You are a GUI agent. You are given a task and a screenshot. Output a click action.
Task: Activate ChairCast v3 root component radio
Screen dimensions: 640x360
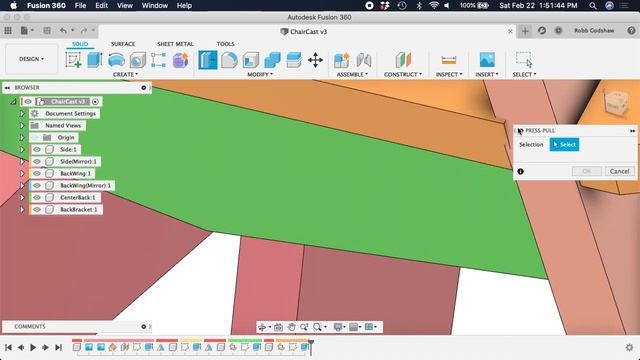tap(96, 102)
